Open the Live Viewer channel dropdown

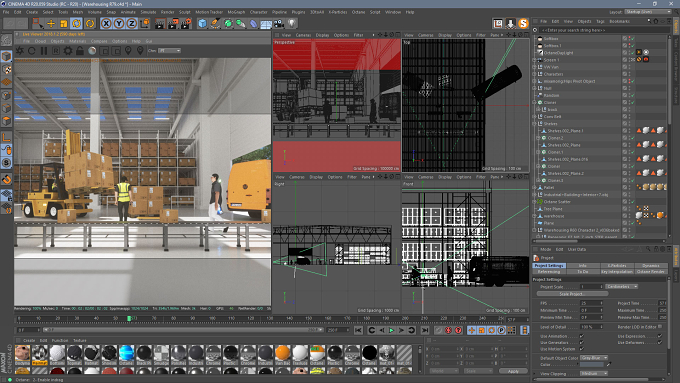coord(169,51)
